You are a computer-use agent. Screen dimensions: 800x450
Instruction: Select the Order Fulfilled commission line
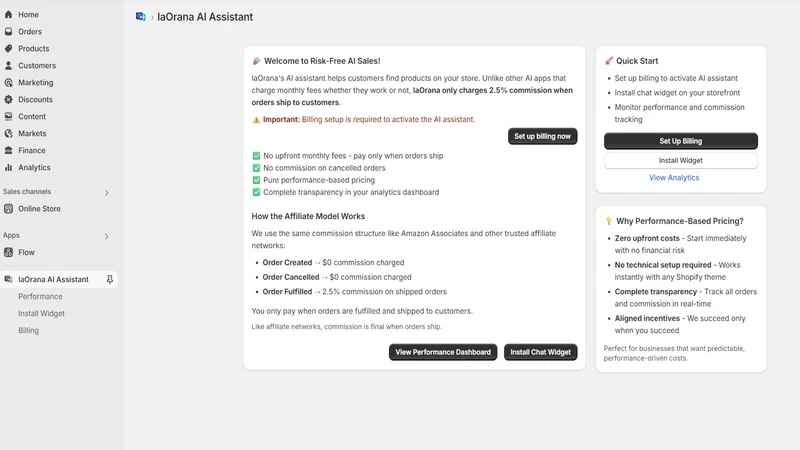click(355, 292)
